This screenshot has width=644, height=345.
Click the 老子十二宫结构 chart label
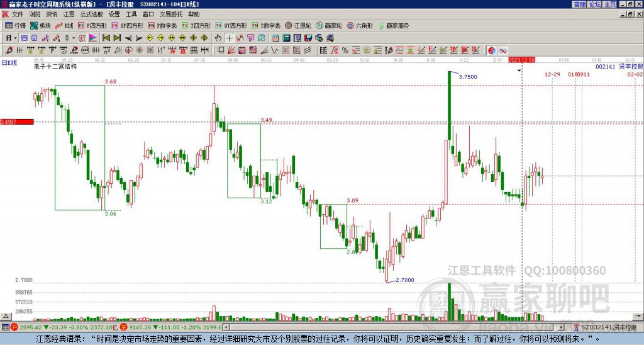55,66
